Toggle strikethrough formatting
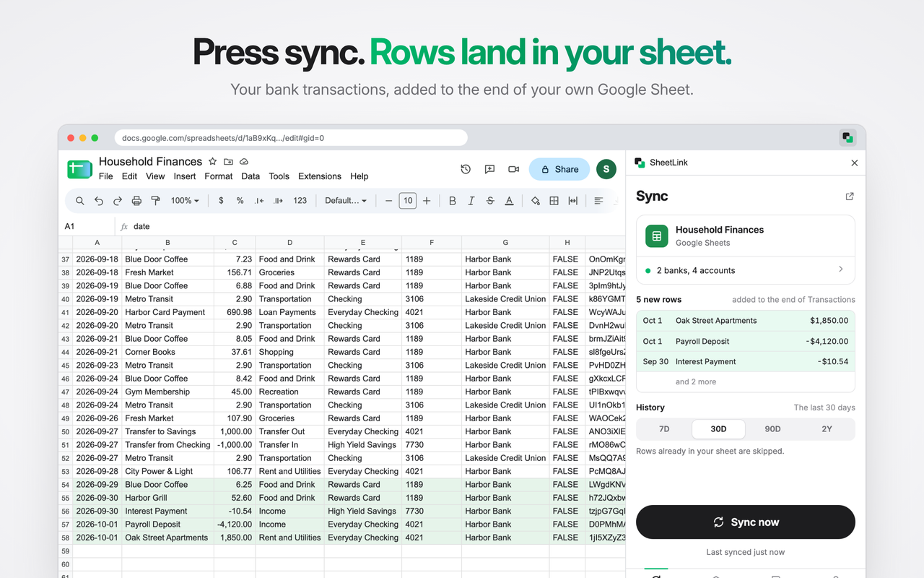 (x=490, y=201)
